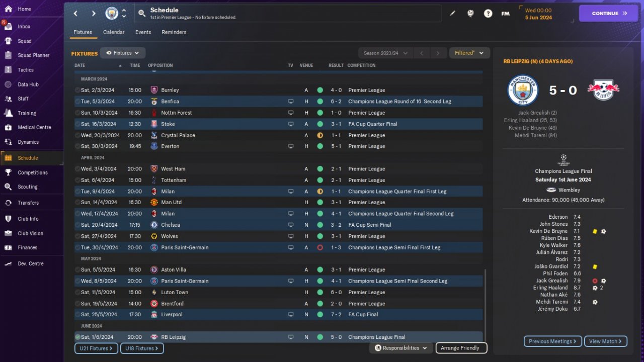Click the forward navigation arrow
Viewport: 644px width, 362px height.
(x=94, y=14)
